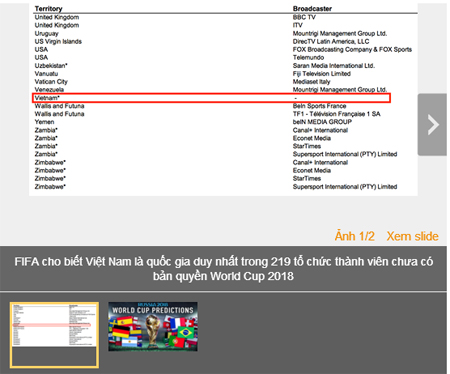Click the Mediaset Italy broadcaster cell

click(x=311, y=82)
